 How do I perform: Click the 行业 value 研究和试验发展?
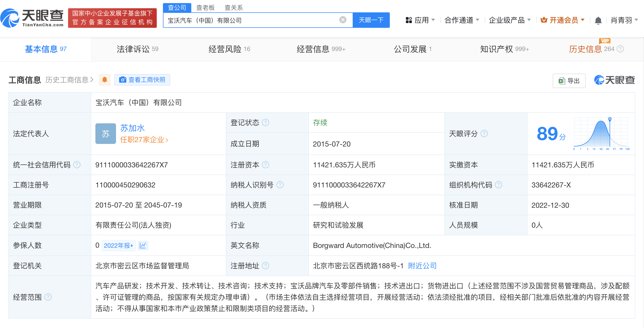[x=338, y=225]
